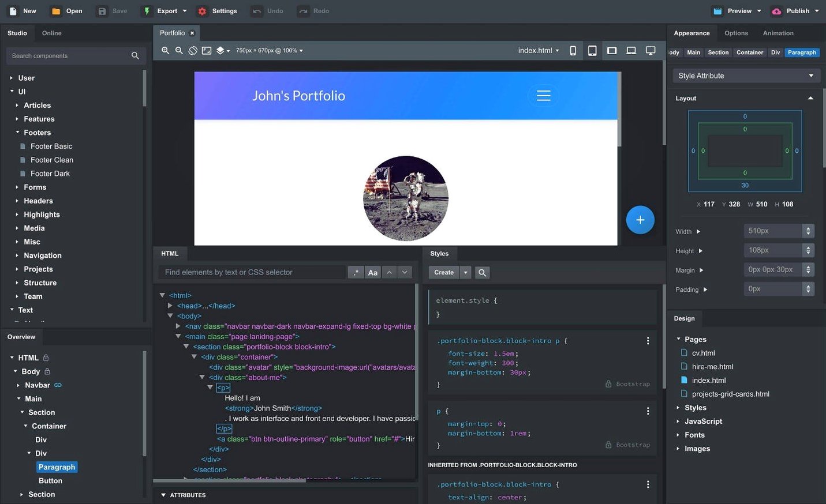Switch canvas to laptop device size

pyautogui.click(x=631, y=51)
